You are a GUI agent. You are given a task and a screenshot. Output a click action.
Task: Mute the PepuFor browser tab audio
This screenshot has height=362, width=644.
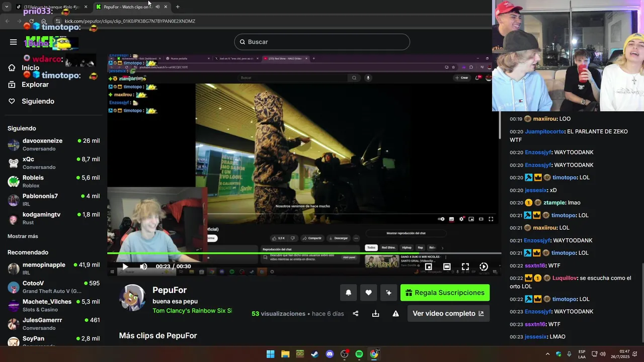pos(157,7)
